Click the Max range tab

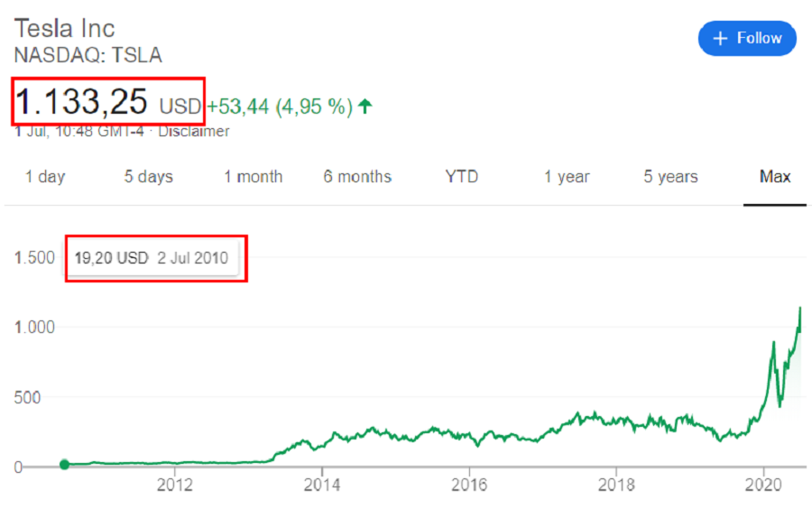pyautogui.click(x=775, y=177)
